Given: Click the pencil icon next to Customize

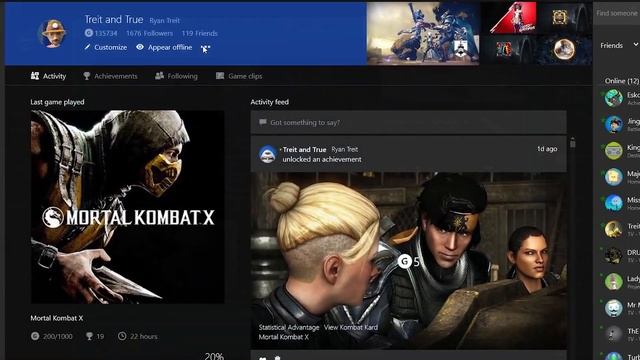Looking at the screenshot, I should pyautogui.click(x=87, y=47).
